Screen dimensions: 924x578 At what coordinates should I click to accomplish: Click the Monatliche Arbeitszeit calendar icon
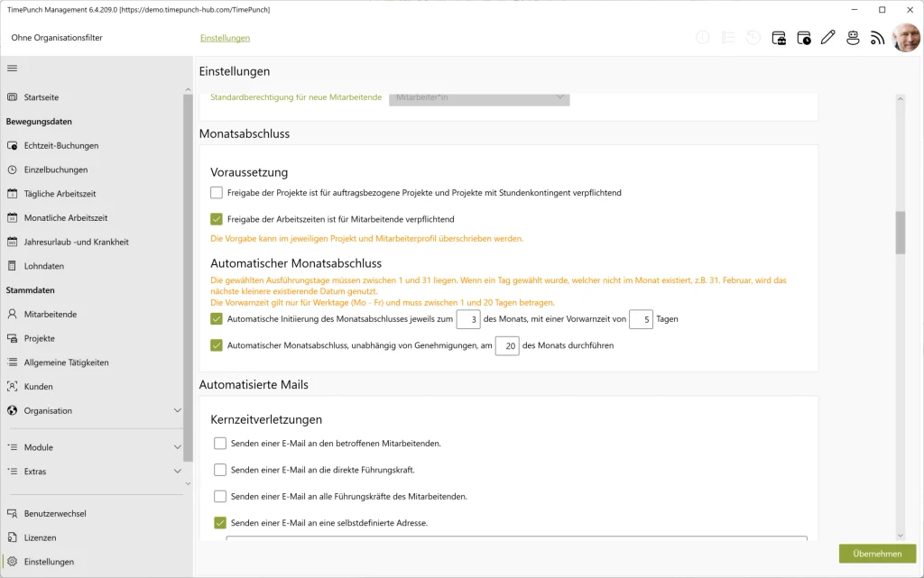[x=12, y=218]
